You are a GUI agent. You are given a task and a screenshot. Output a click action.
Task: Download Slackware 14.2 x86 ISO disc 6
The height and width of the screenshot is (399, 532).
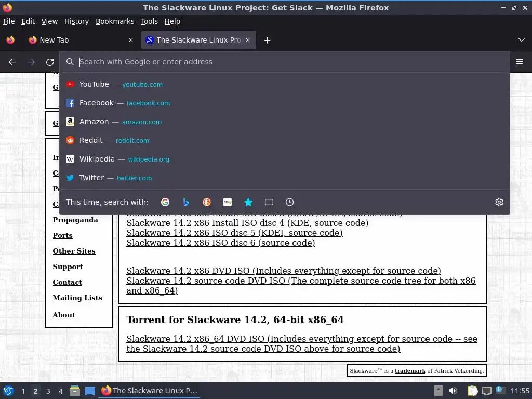tap(221, 243)
